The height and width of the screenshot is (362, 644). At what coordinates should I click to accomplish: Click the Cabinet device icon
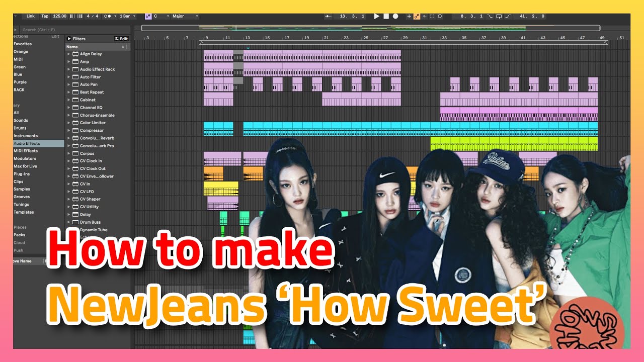(x=75, y=100)
